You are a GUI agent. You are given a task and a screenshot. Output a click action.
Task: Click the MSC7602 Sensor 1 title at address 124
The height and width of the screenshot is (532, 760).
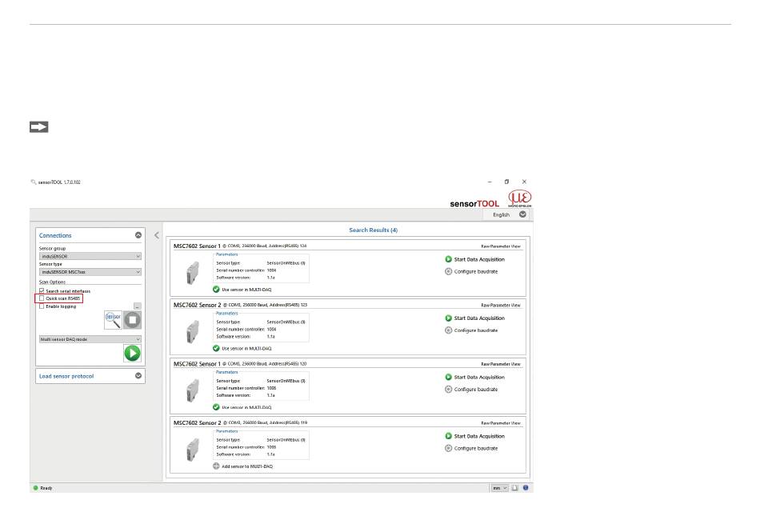pos(197,246)
